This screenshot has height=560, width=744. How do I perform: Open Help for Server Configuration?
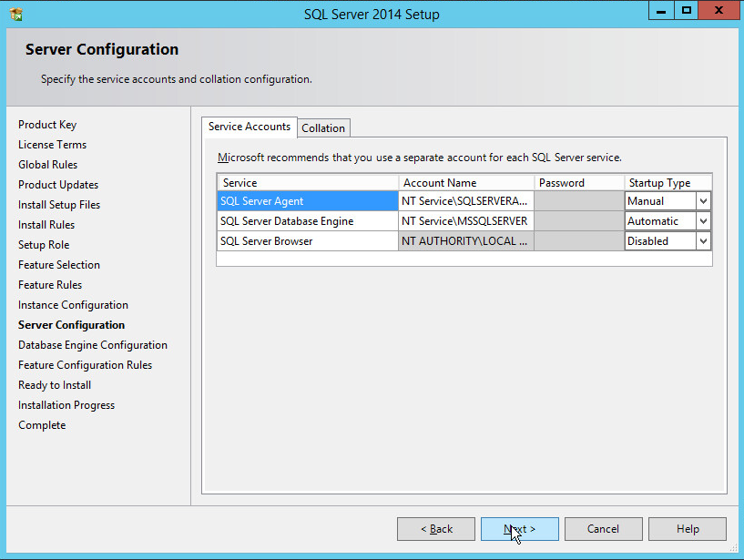tap(688, 529)
